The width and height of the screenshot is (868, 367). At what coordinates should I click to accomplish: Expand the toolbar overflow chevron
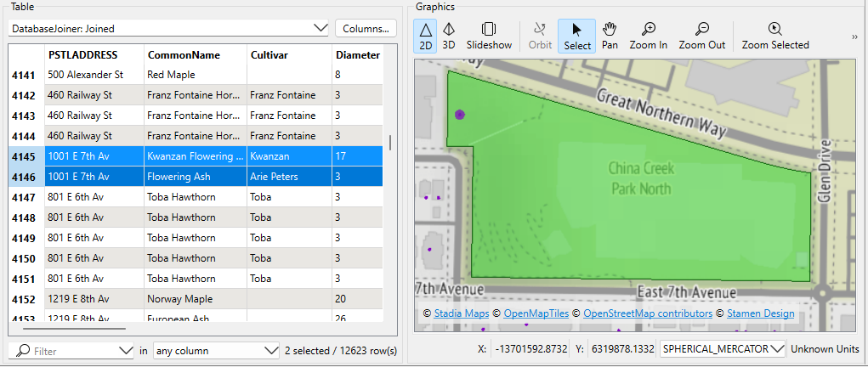tap(854, 37)
